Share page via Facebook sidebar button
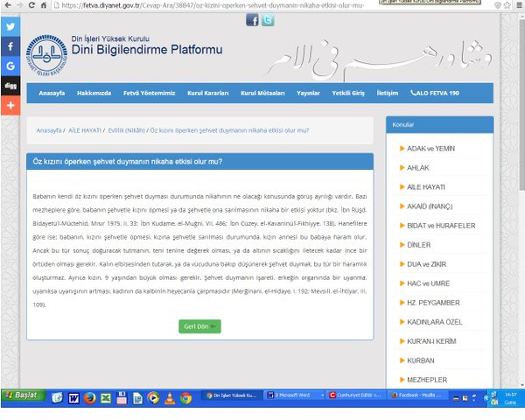 (x=10, y=45)
